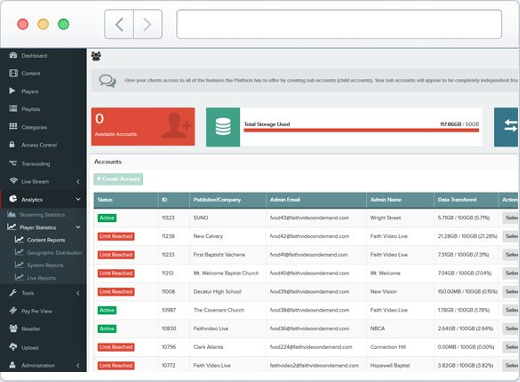Open Streaming Statistics menu label
The height and width of the screenshot is (382, 520).
pos(42,215)
